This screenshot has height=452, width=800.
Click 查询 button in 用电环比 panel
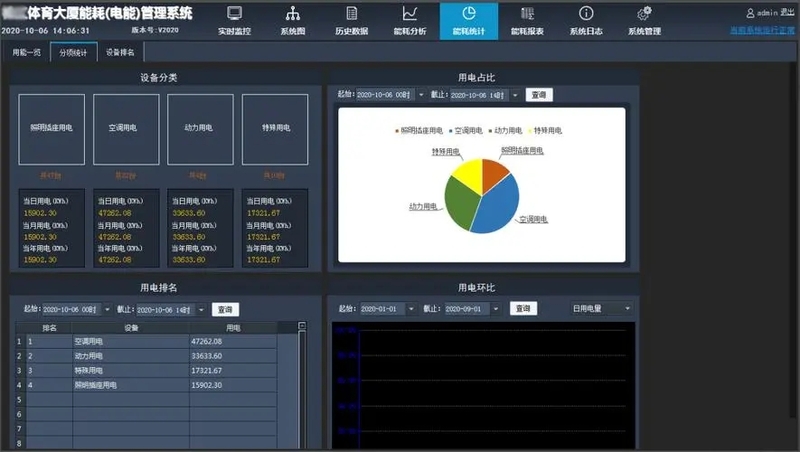[x=522, y=308]
